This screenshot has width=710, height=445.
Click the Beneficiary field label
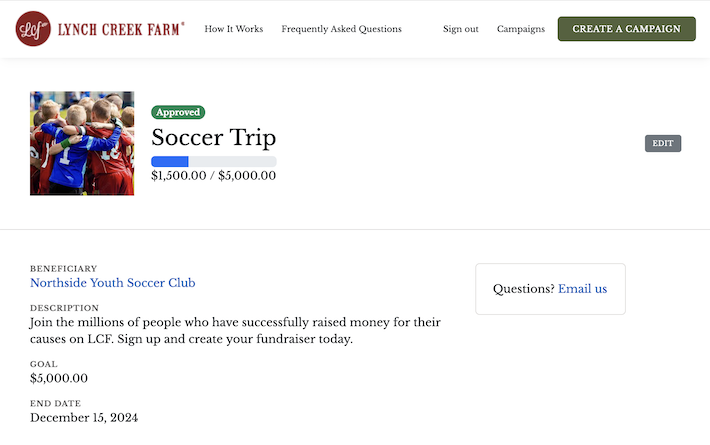pyautogui.click(x=63, y=269)
